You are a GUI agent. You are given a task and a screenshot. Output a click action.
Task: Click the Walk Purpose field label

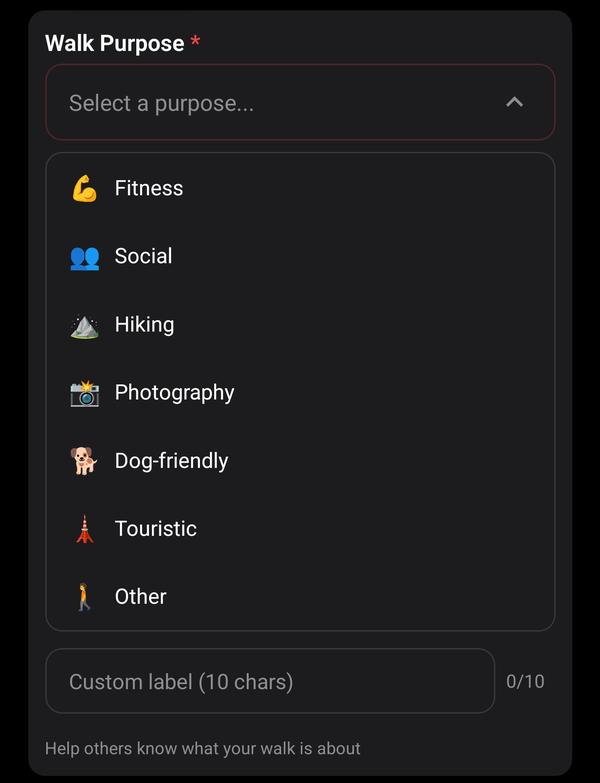pos(115,43)
